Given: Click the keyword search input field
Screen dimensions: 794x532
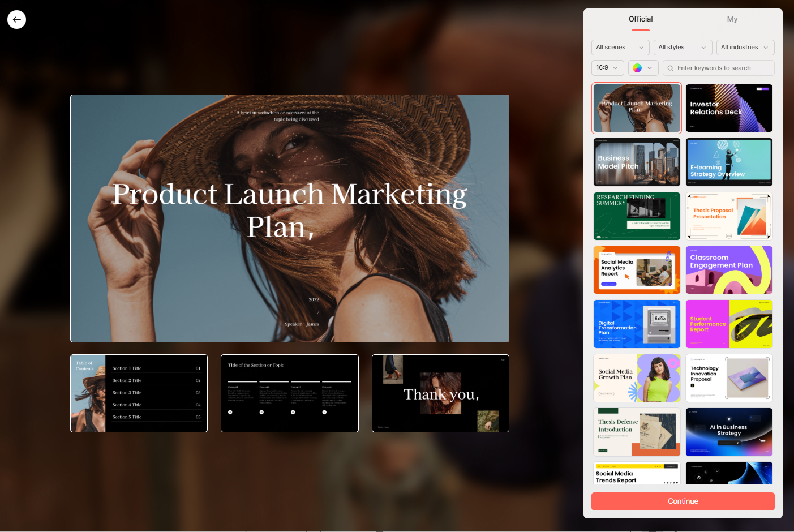Looking at the screenshot, I should click(x=719, y=68).
